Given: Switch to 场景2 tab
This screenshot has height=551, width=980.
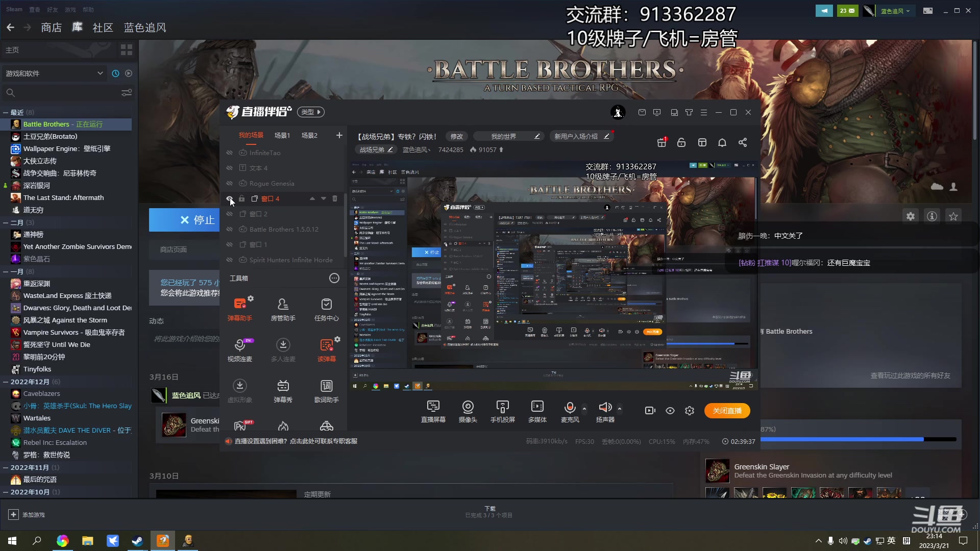Looking at the screenshot, I should click(309, 135).
